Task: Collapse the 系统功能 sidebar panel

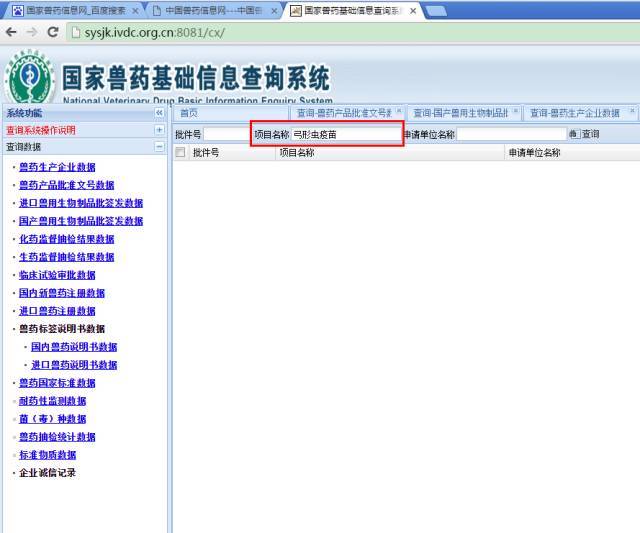Action: [159, 113]
